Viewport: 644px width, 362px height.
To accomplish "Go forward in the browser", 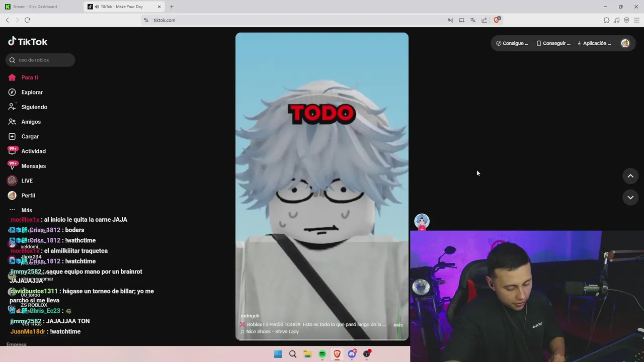I will tap(17, 20).
